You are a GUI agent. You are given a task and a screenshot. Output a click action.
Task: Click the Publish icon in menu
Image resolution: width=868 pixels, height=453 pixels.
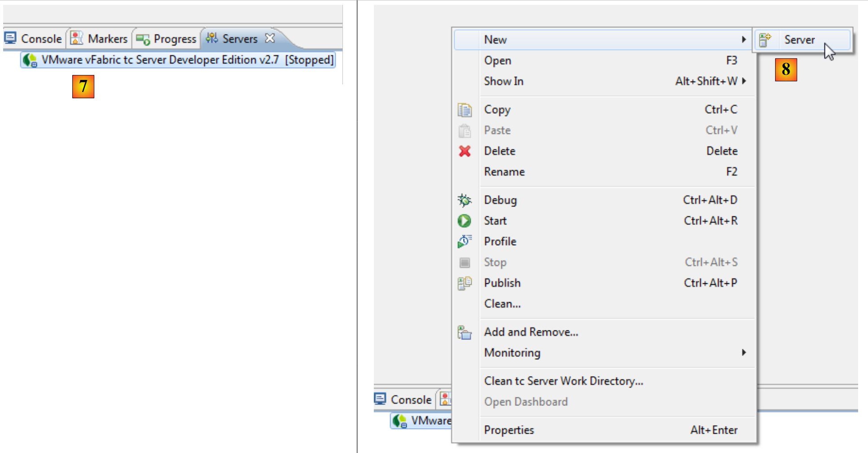pyautogui.click(x=465, y=283)
